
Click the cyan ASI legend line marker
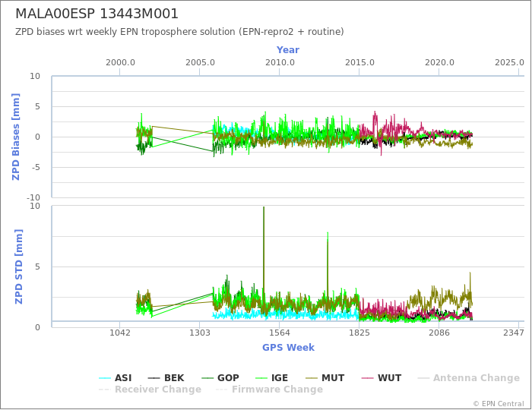105,378
